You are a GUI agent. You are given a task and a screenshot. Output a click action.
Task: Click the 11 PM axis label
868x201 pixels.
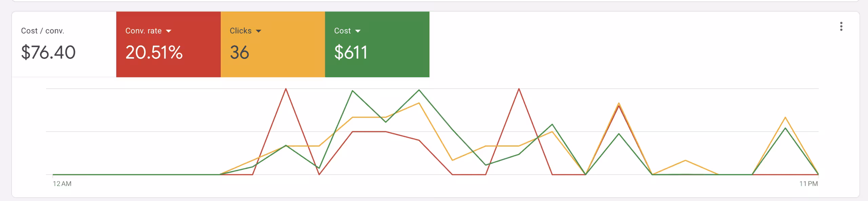[809, 184]
